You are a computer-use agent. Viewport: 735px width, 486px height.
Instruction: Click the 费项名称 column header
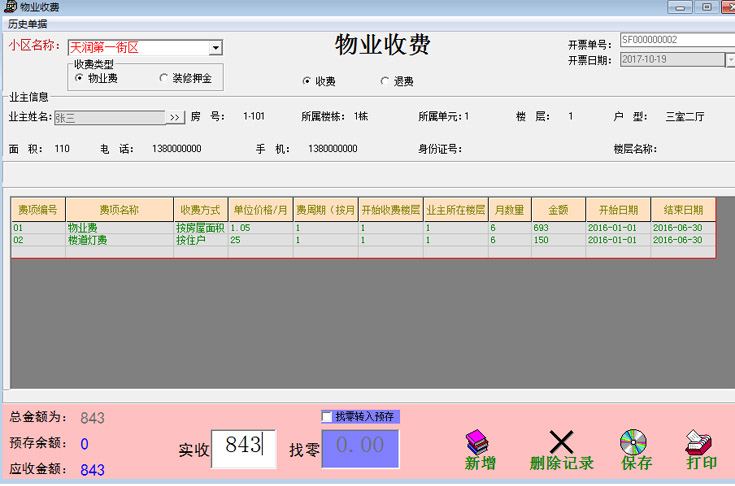coord(120,209)
